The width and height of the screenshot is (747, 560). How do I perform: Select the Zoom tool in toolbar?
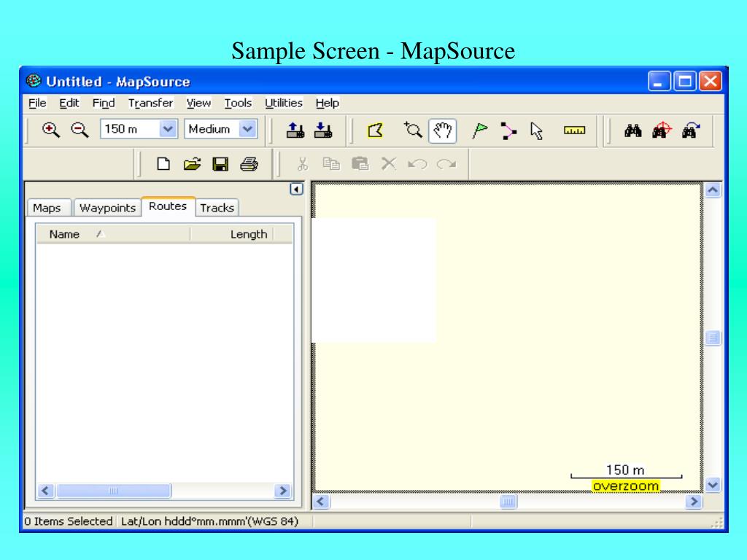(413, 130)
